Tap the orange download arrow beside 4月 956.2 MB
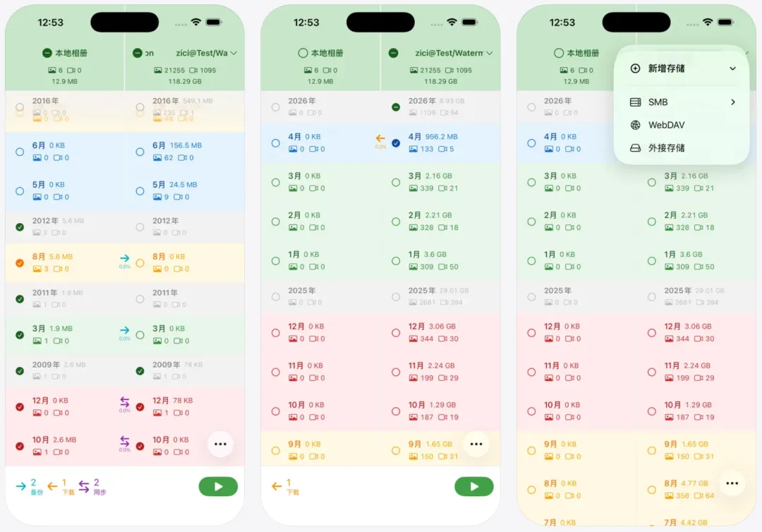 click(380, 139)
